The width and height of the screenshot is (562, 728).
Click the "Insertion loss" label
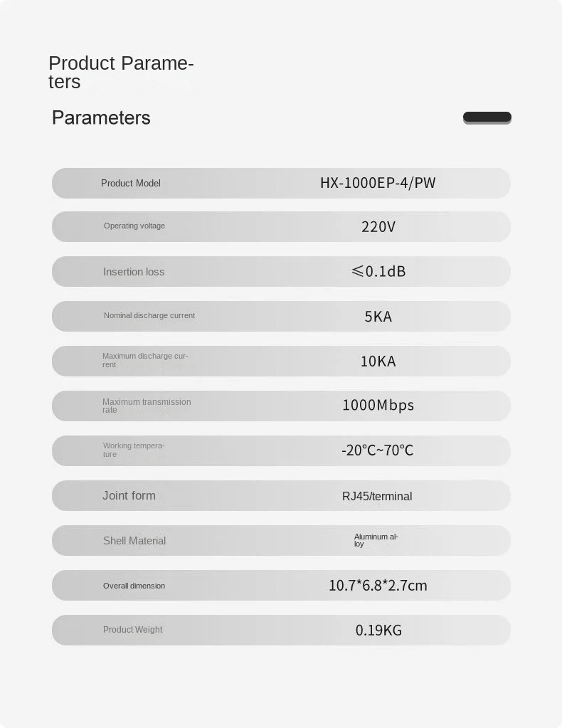coord(134,272)
